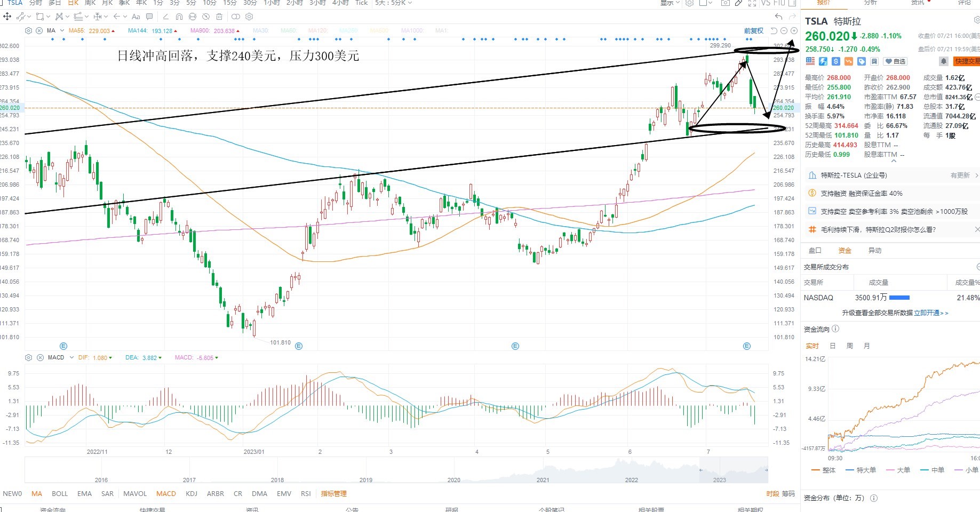Open the 资讯 news tab
Viewport: 980px width, 512px height.
coord(918,3)
